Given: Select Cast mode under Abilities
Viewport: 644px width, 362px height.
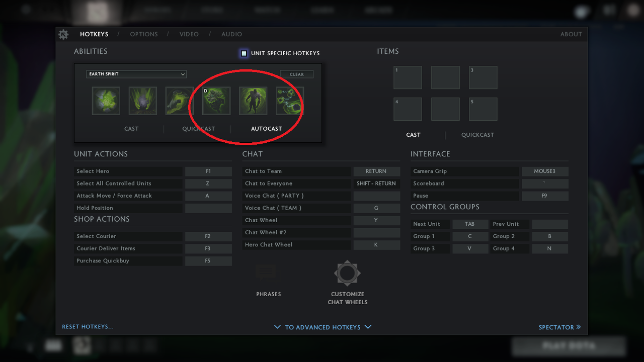Looking at the screenshot, I should click(x=131, y=129).
